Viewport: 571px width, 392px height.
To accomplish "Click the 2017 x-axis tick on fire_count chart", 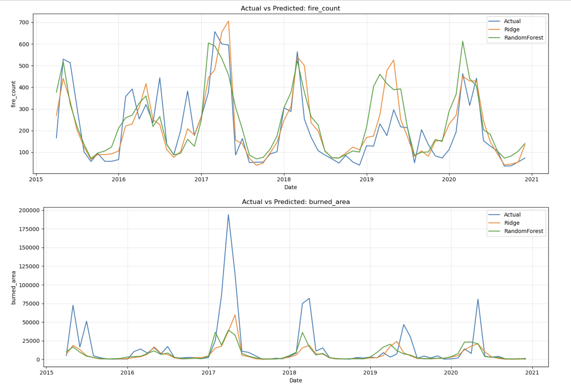I will tap(201, 179).
